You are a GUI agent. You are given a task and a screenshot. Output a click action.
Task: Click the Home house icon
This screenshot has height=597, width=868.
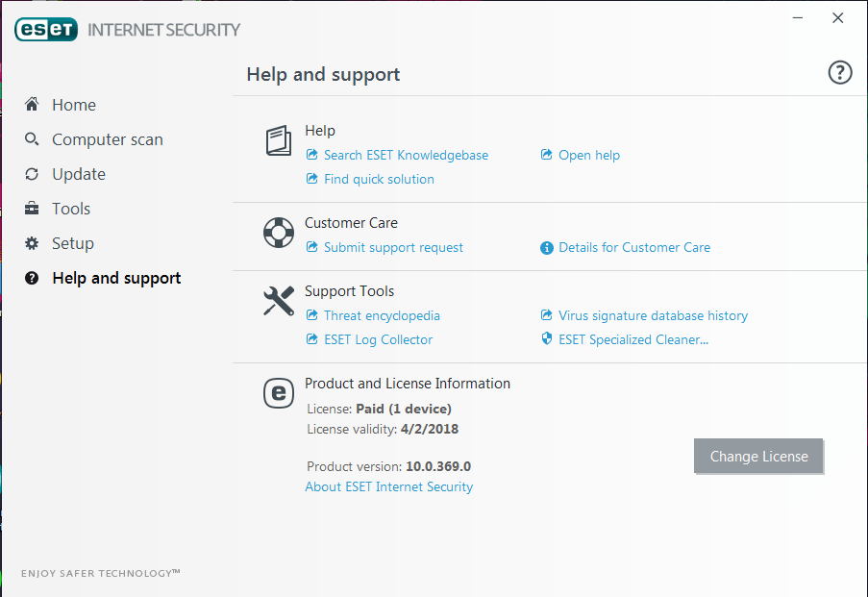pos(32,104)
